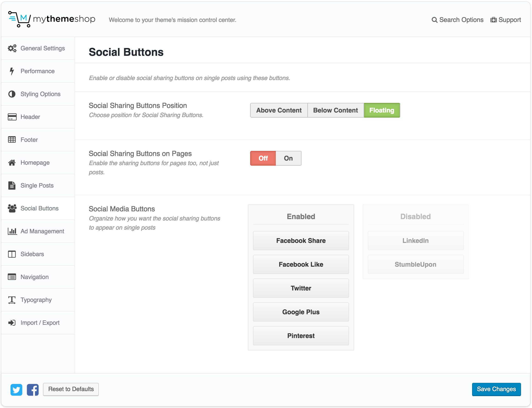532x408 pixels.
Task: Select Twitter enabled item
Action: (x=301, y=288)
